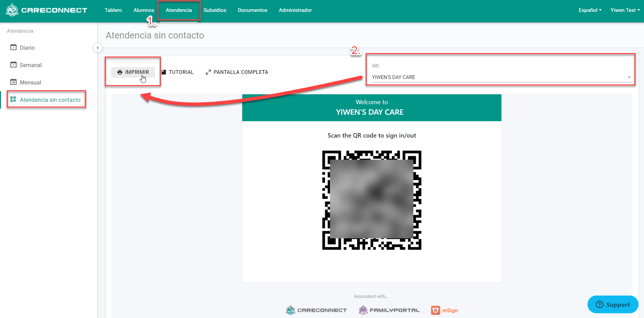Click the Diario calendar icon
This screenshot has width=644, height=318.
[13, 47]
